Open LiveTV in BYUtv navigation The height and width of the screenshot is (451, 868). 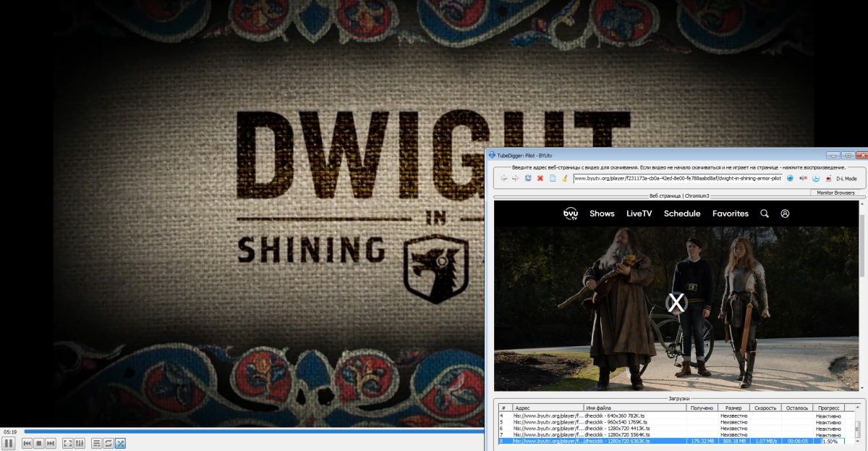[x=639, y=214]
